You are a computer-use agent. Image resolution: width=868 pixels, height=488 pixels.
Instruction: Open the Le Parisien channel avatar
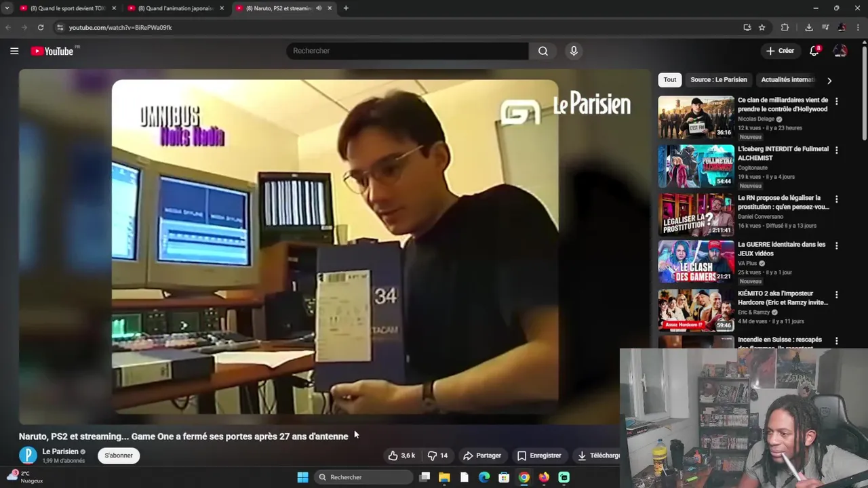(x=28, y=455)
